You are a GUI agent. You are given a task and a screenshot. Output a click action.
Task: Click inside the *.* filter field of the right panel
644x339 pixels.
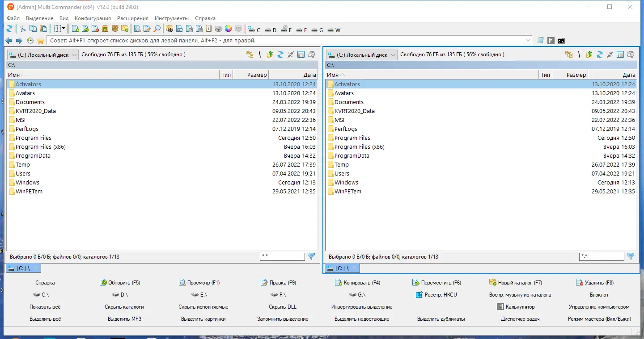coord(602,256)
